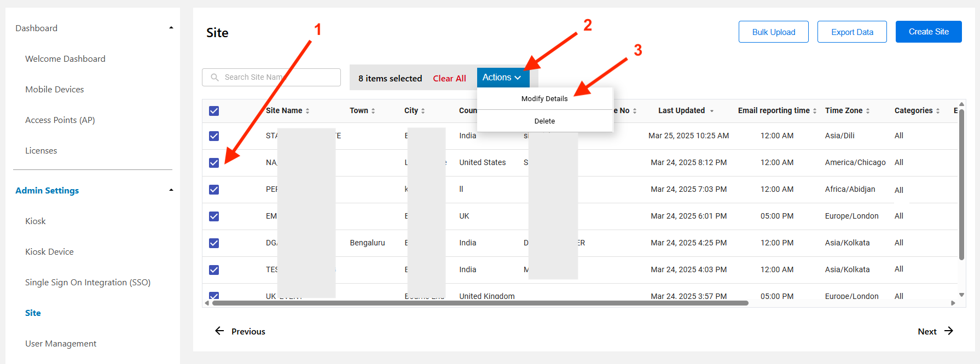980x364 pixels.
Task: Choose Delete from Actions menu
Action: point(544,121)
